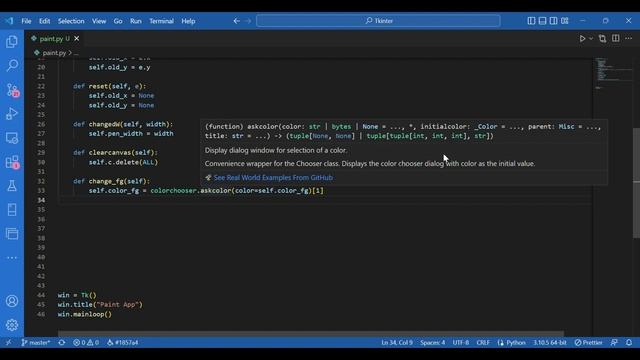Toggle Secondary Side Bar layout icon
Viewport: 640px width, 360px height.
pos(553,21)
